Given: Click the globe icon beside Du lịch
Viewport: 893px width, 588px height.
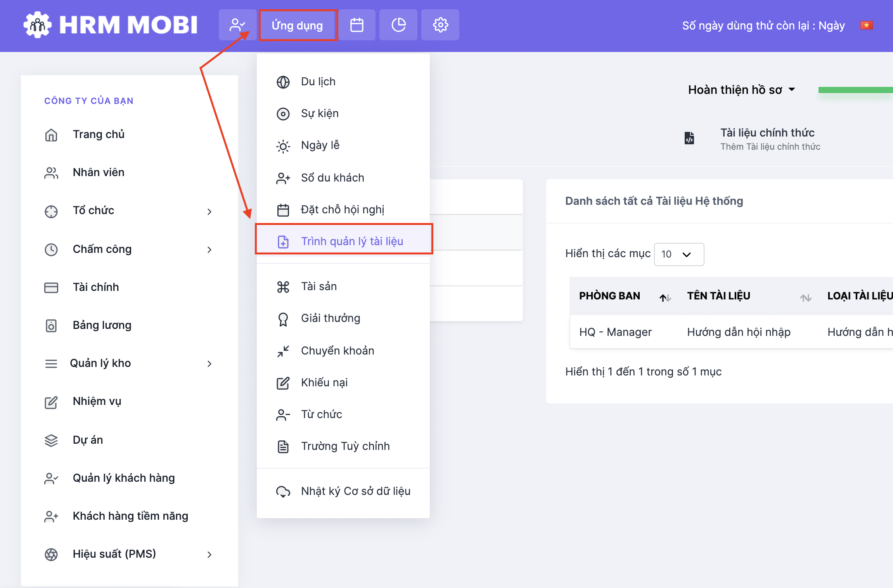Looking at the screenshot, I should (283, 82).
